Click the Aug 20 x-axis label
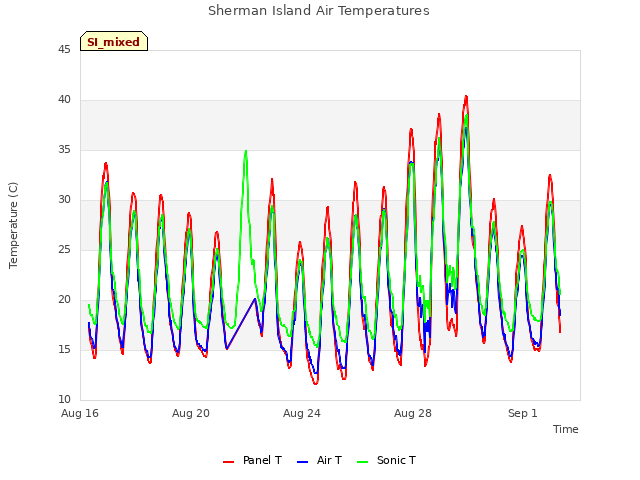The width and height of the screenshot is (640, 480). (x=191, y=413)
